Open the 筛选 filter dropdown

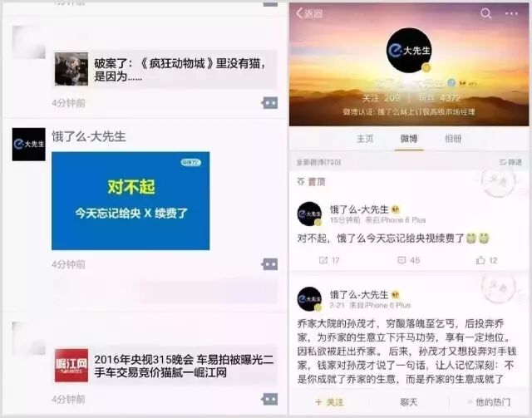pos(510,162)
